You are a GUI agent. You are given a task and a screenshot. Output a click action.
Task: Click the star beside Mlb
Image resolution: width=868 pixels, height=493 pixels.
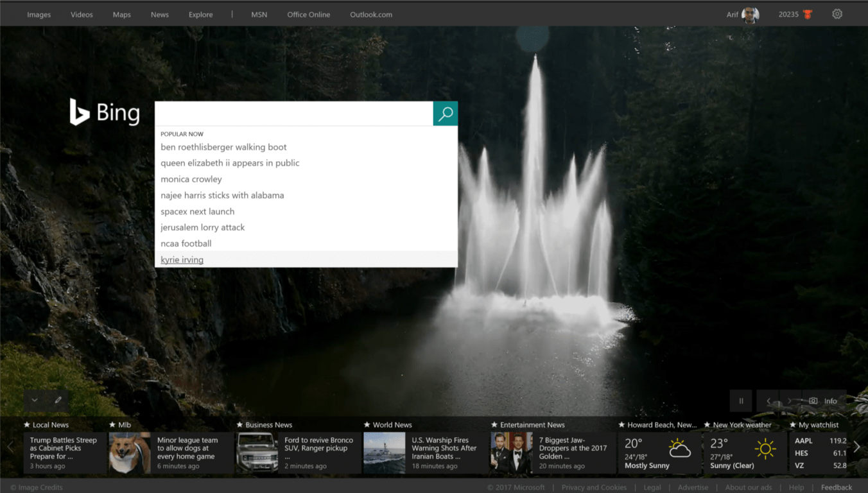tap(112, 425)
